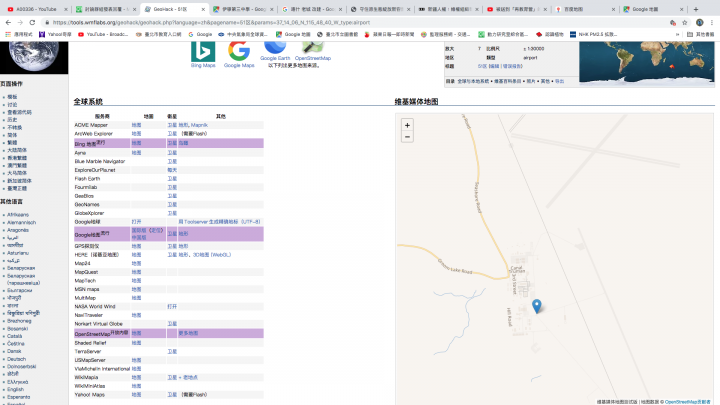Open Fourmilab satellite link

tap(172, 187)
